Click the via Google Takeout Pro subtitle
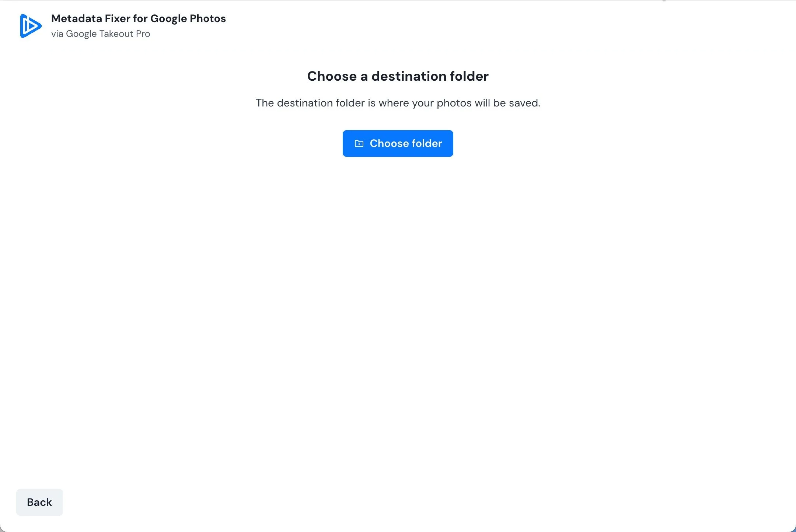This screenshot has width=796, height=532. click(x=101, y=34)
